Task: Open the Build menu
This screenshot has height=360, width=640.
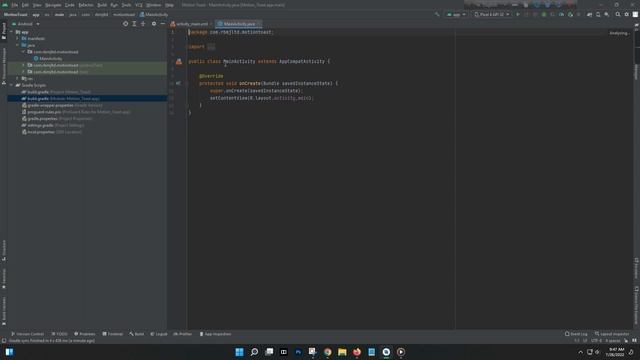Action: pyautogui.click(x=102, y=5)
